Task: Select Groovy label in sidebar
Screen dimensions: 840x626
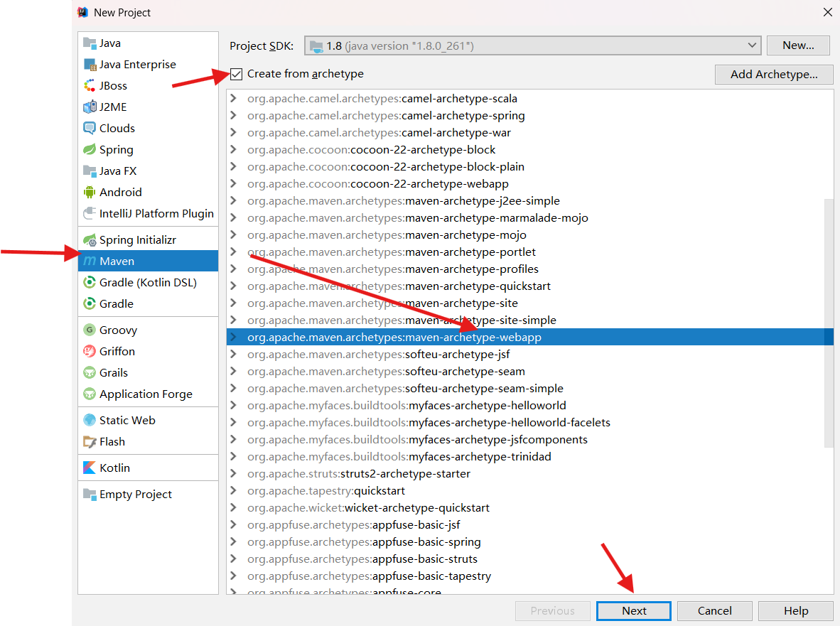Action: [x=119, y=330]
